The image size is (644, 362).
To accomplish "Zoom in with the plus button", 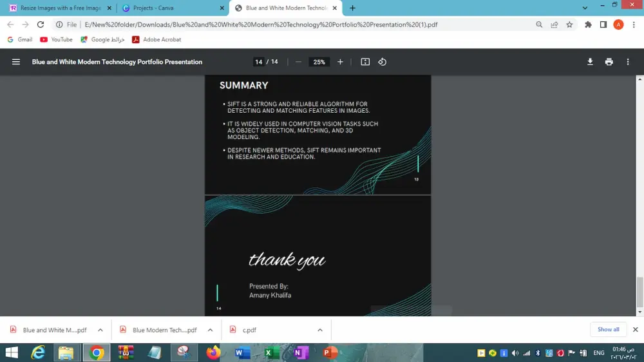I will pyautogui.click(x=340, y=62).
